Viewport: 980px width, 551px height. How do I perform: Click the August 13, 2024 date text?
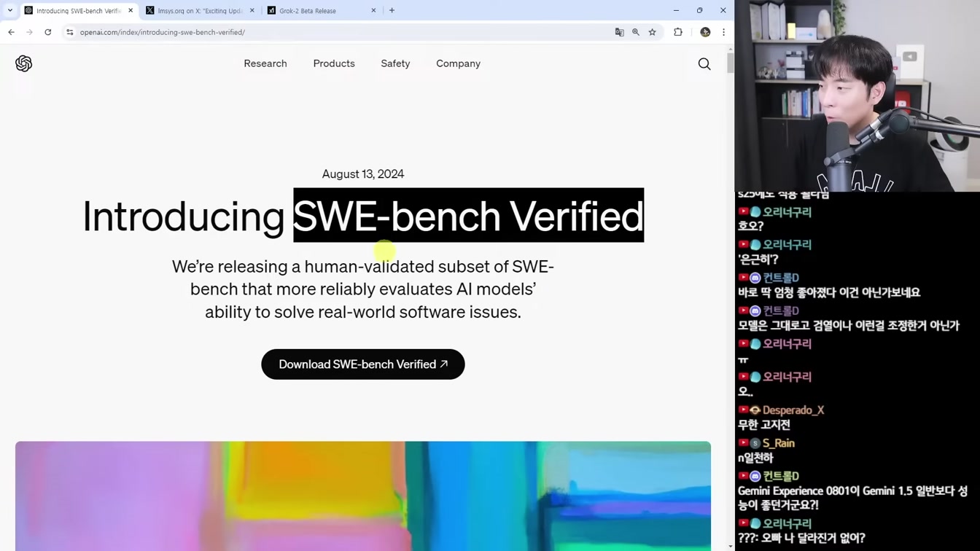tap(363, 174)
